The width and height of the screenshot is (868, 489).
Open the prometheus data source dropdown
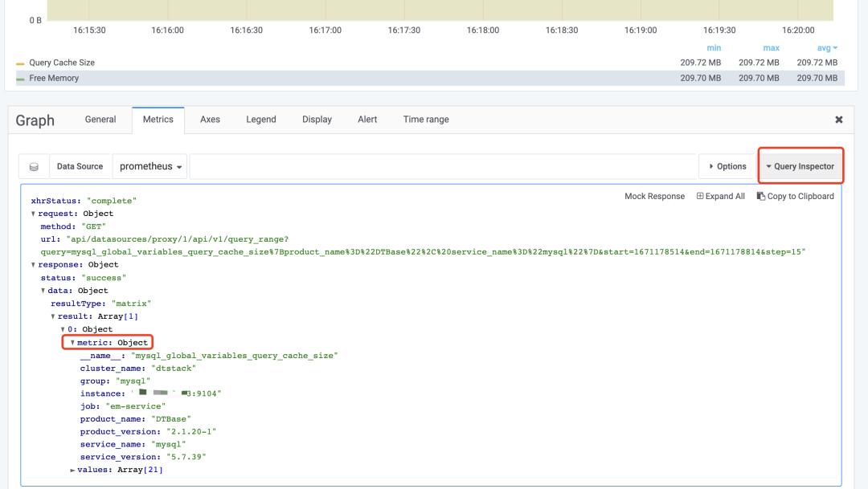(150, 166)
